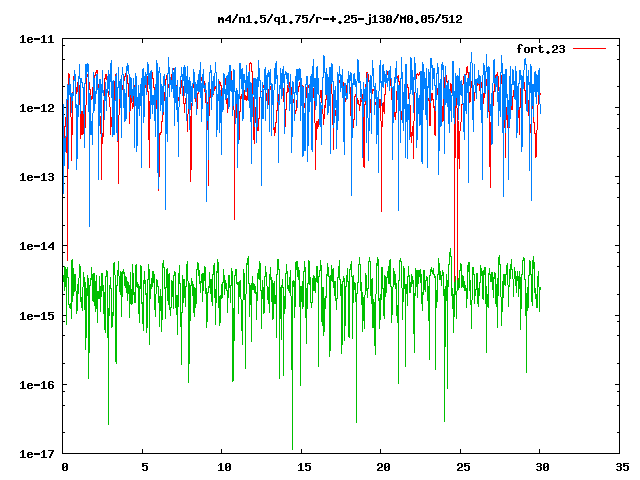Viewport: 640px width, 480px height.
Task: Select the 1e-12 y-axis label
Action: click(x=37, y=108)
